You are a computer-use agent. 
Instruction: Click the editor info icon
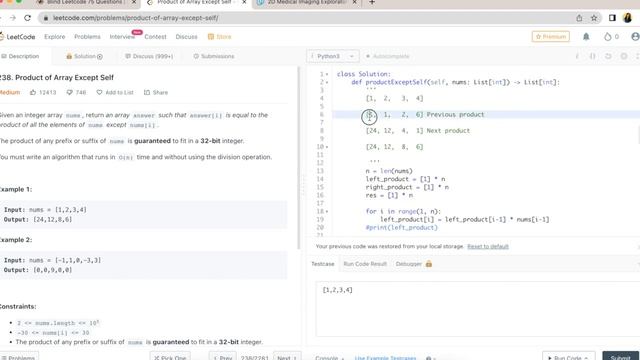(577, 56)
